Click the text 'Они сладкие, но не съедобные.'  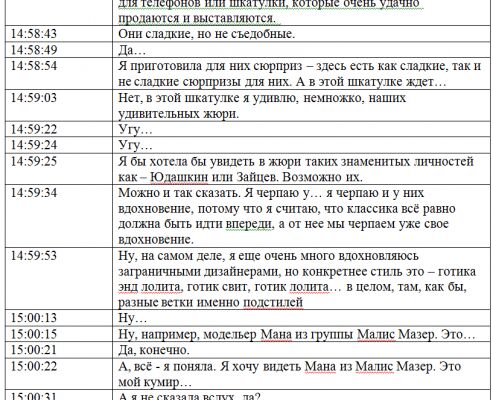pos(207,34)
